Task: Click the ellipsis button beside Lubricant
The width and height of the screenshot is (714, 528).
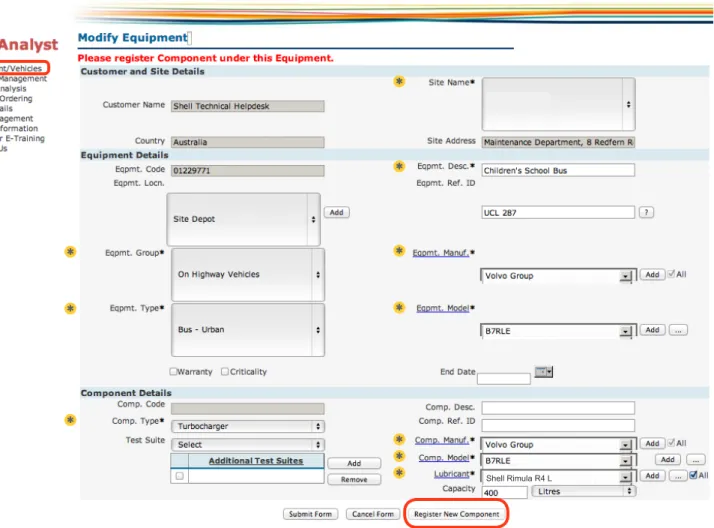Action: coord(678,476)
